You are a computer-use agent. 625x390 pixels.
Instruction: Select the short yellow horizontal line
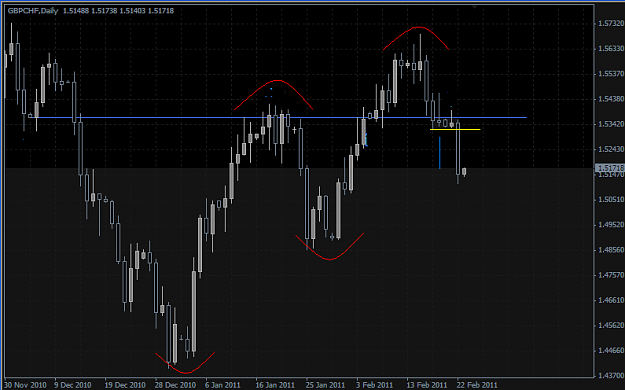coord(455,129)
